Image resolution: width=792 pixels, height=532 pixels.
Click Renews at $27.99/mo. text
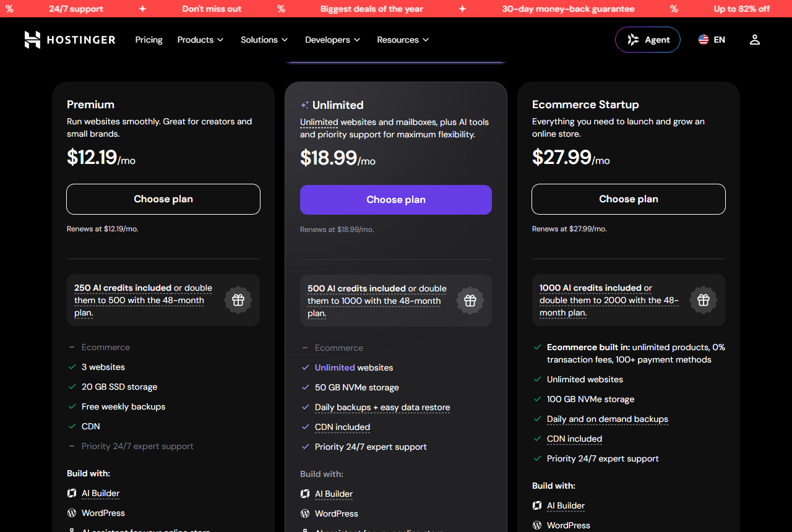pyautogui.click(x=569, y=229)
